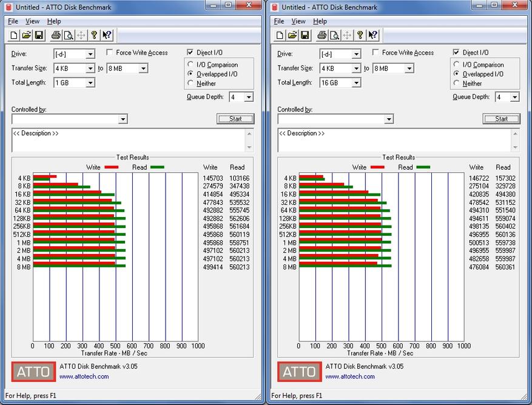Click context help arrow icon, left window
This screenshot has width=532, height=405.
point(107,35)
